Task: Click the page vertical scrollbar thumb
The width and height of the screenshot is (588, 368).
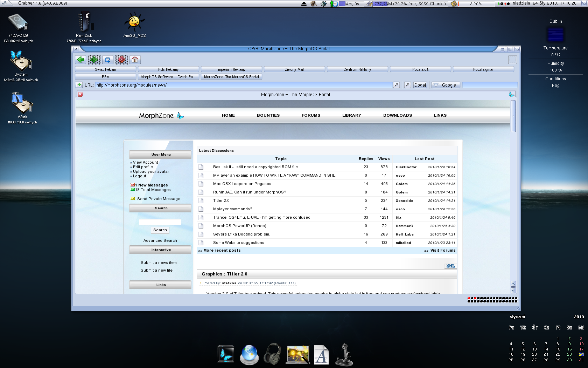Action: coord(513,116)
